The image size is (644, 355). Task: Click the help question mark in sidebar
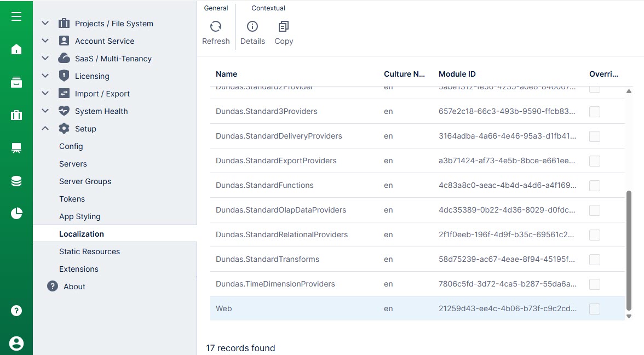(x=16, y=311)
